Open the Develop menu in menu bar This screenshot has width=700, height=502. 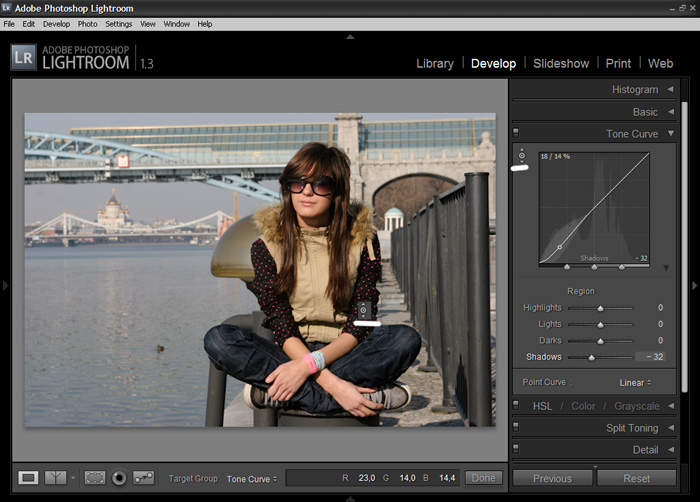click(56, 23)
